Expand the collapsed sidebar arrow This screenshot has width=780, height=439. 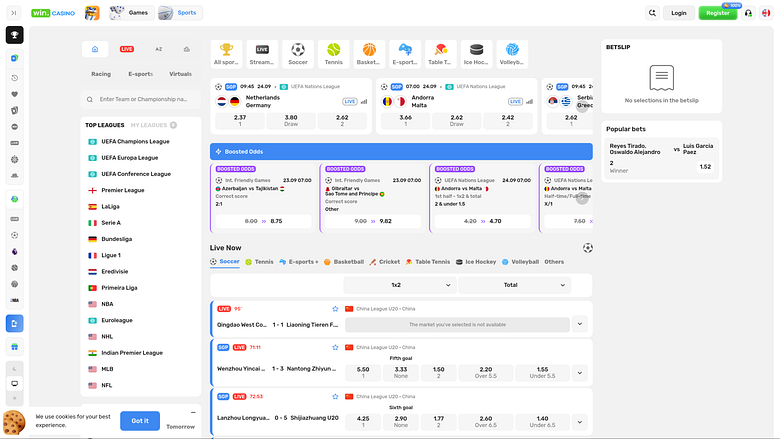(x=14, y=13)
